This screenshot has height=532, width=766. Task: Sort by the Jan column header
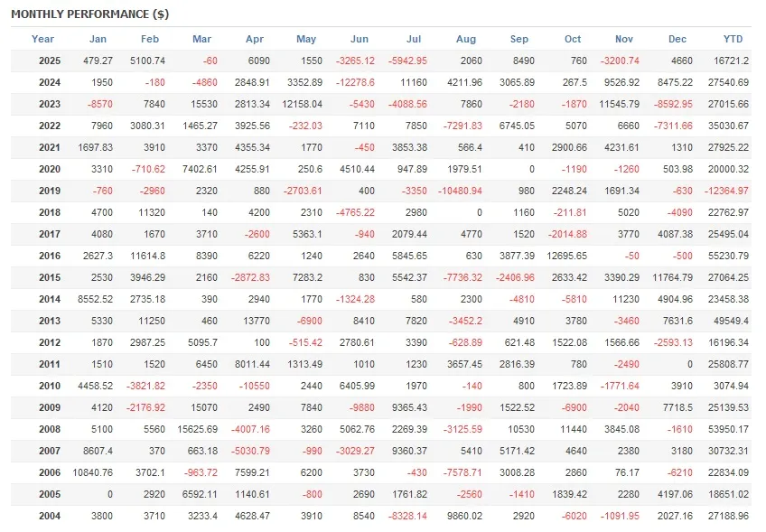[x=98, y=39]
